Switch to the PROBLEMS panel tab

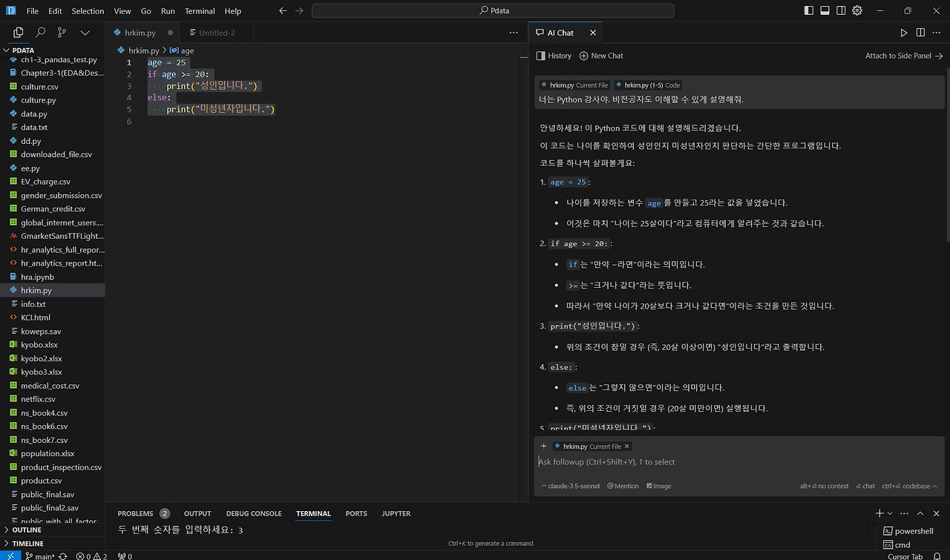click(143, 513)
